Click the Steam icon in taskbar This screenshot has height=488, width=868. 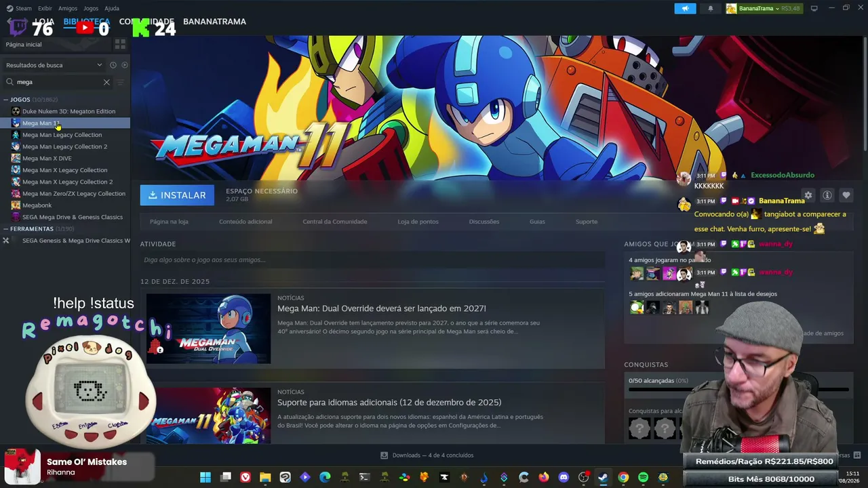coord(603,477)
